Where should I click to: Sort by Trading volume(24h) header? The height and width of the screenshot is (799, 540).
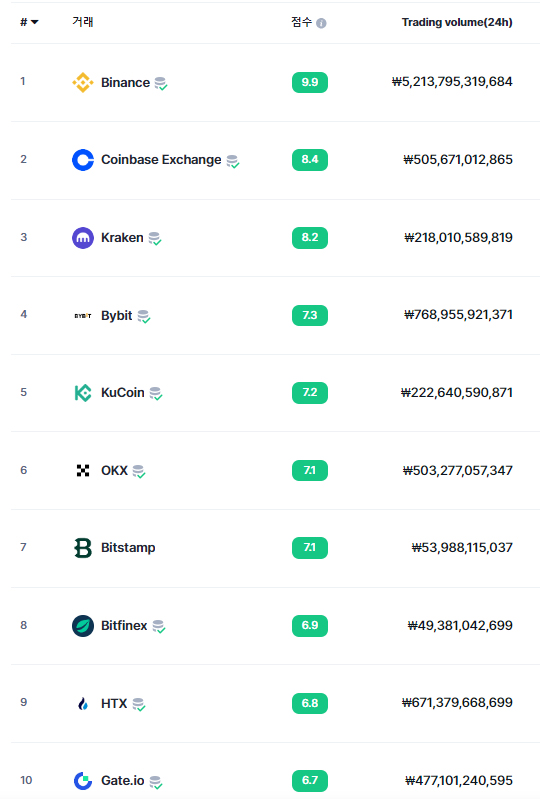tap(457, 22)
